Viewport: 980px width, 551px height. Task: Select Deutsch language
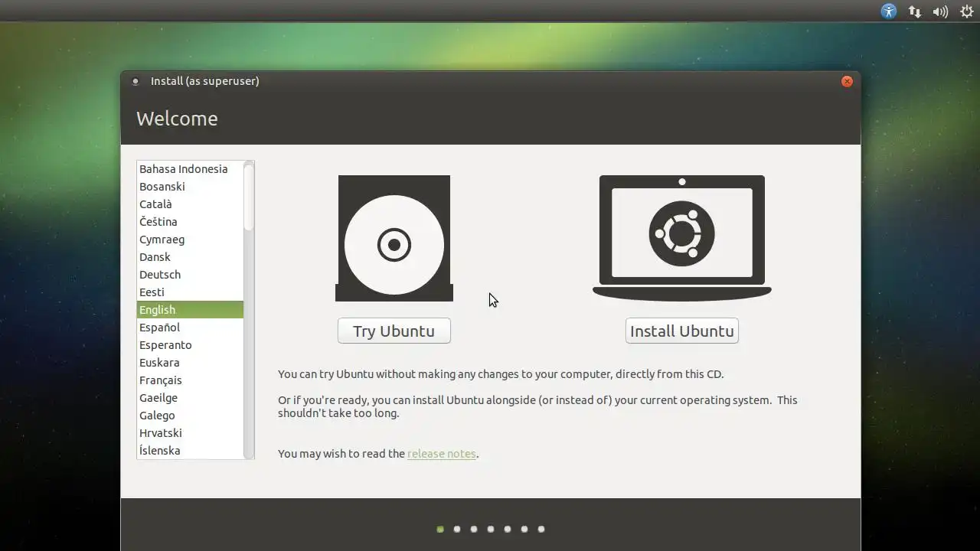pos(190,275)
